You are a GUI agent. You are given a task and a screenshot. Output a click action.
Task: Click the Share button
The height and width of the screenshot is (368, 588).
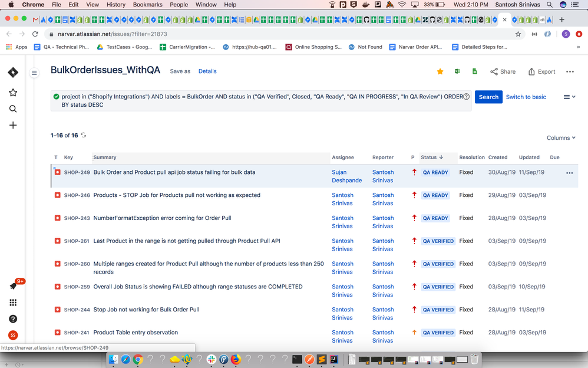click(503, 71)
